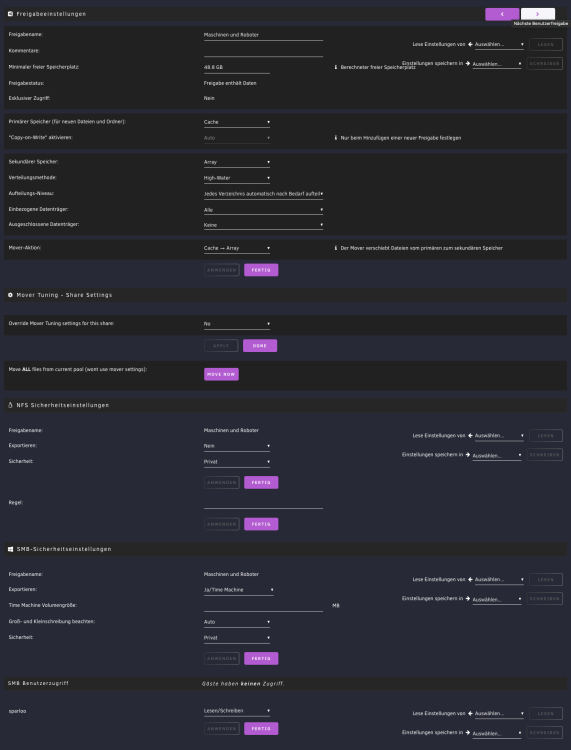Click the Kommentare input field
This screenshot has width=571, height=750.
tap(263, 51)
